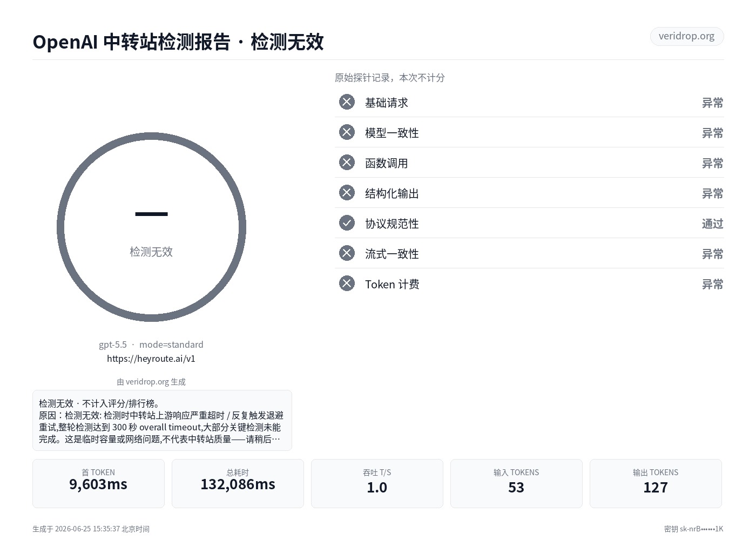Select the 输入 TOKENS 53 card

point(516,483)
